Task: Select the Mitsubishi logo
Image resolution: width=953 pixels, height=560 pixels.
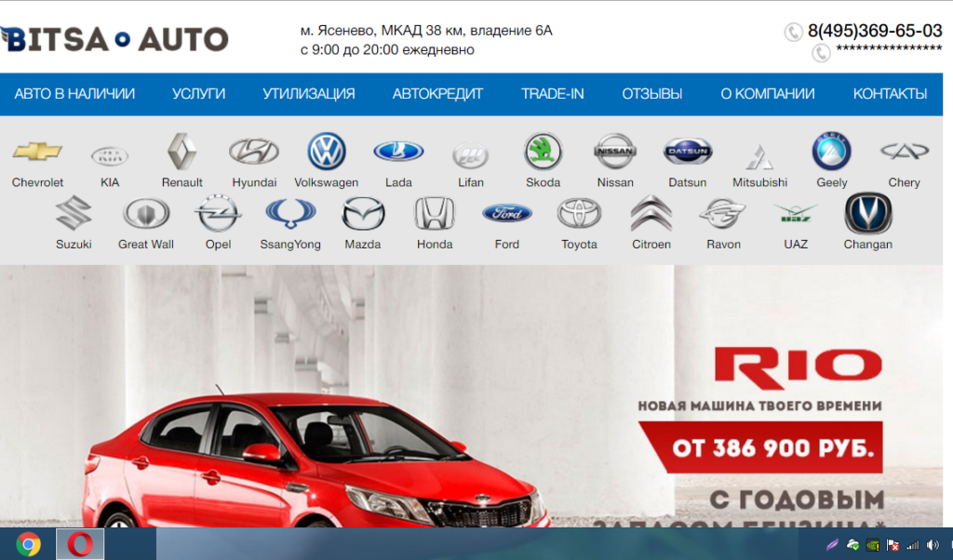Action: click(x=759, y=156)
